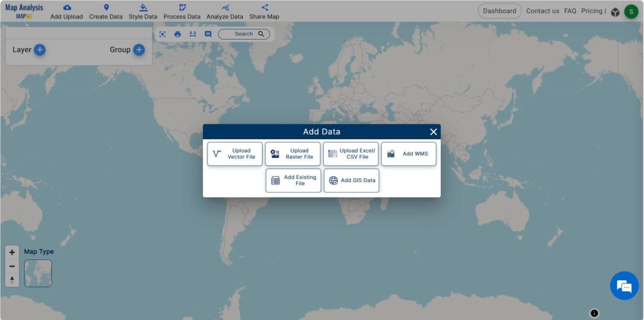Click the Map Analysis MAPOG logo
The width and height of the screenshot is (644, 320).
click(x=24, y=11)
